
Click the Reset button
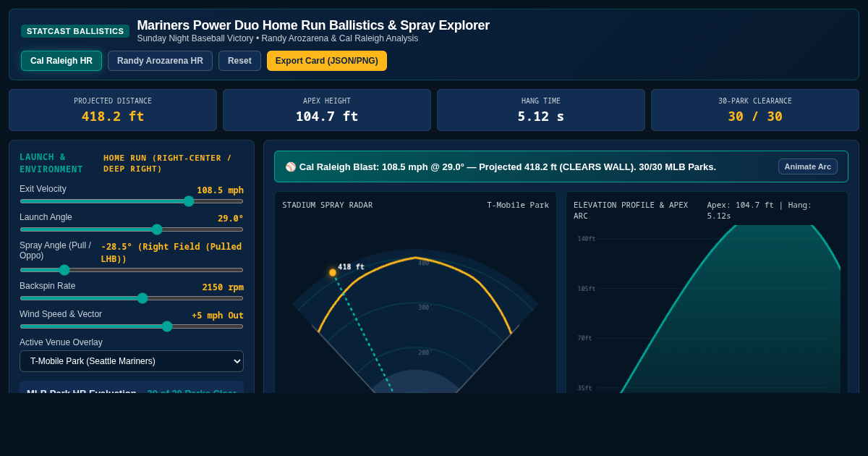point(239,61)
